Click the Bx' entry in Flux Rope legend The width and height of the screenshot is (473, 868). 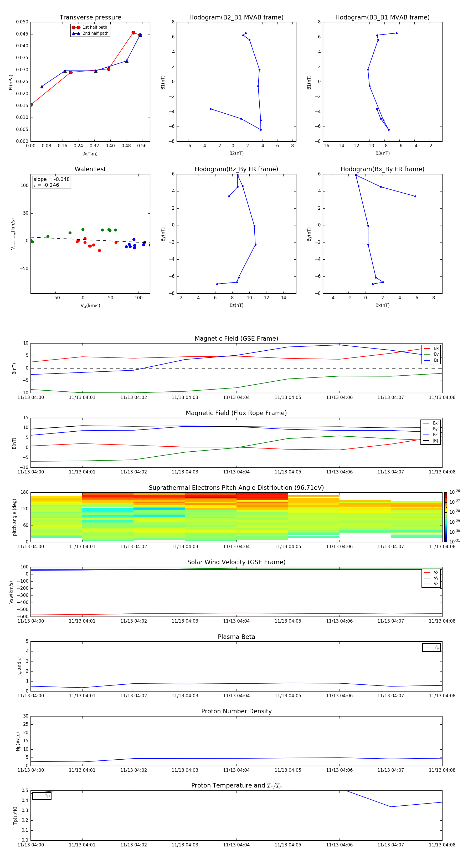[431, 423]
